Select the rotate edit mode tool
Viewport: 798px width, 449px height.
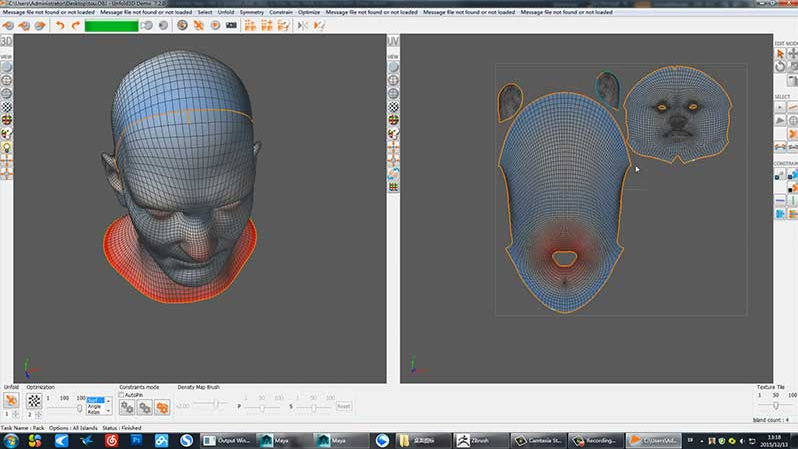[x=780, y=67]
